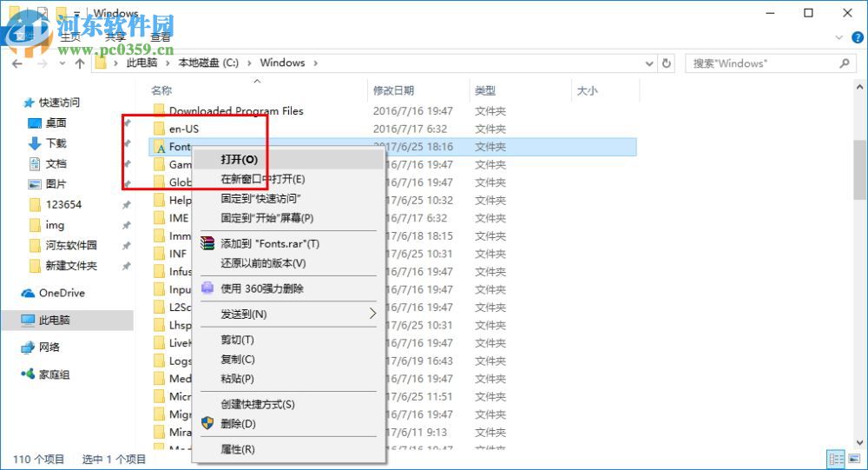Expand chevron after 本地磁盘 (C:) breadcrumb
The width and height of the screenshot is (868, 470).
tap(249, 63)
